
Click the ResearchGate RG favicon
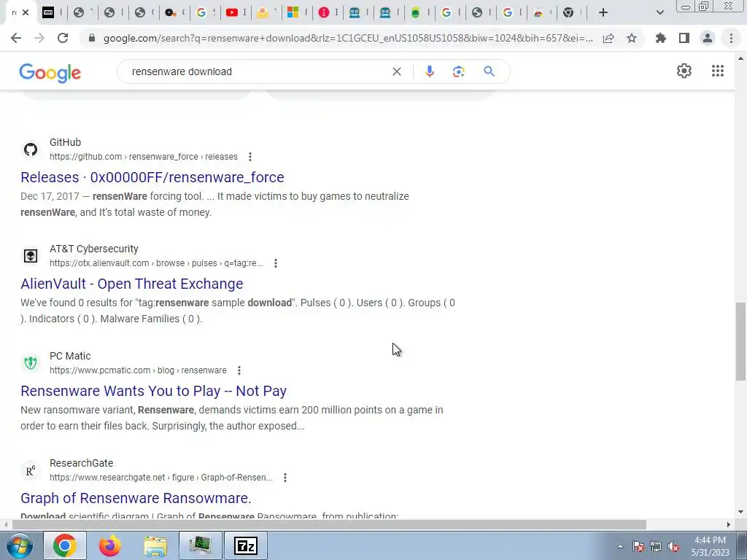31,470
